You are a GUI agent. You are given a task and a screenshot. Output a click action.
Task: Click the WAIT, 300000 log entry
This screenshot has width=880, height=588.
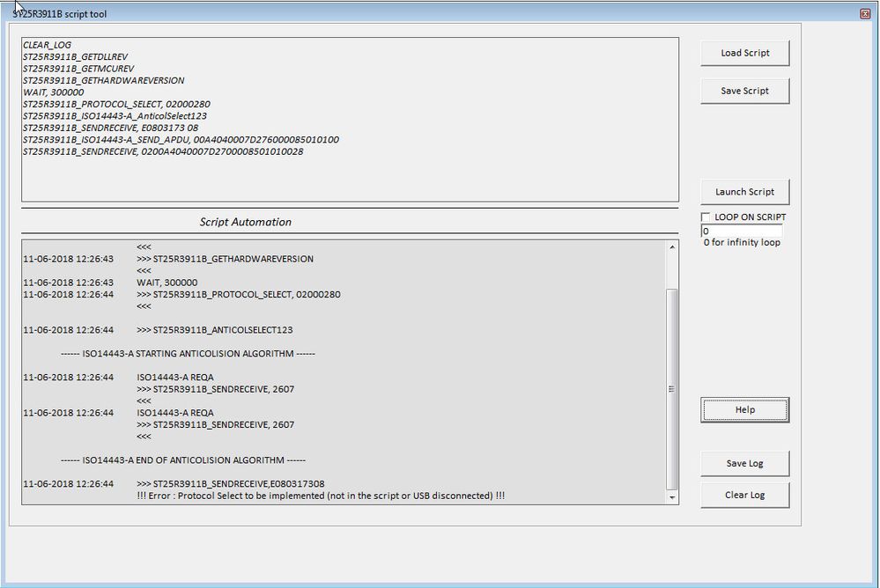[167, 283]
